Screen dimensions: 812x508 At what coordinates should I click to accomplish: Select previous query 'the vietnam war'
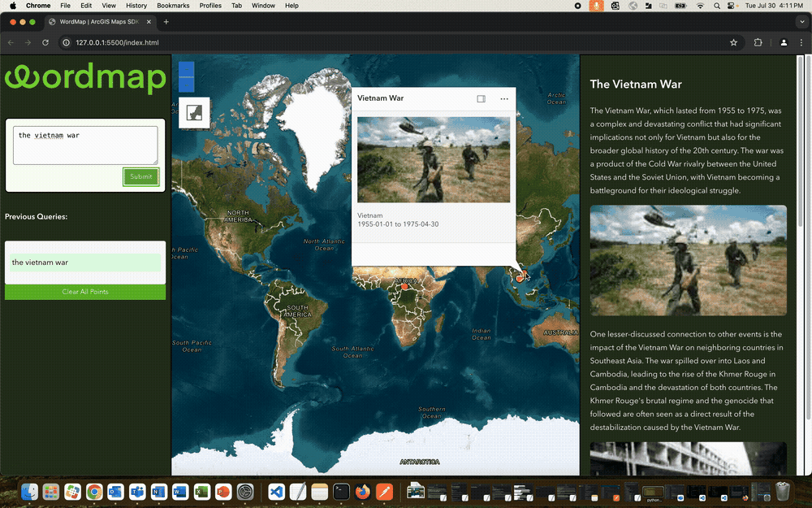(x=85, y=263)
